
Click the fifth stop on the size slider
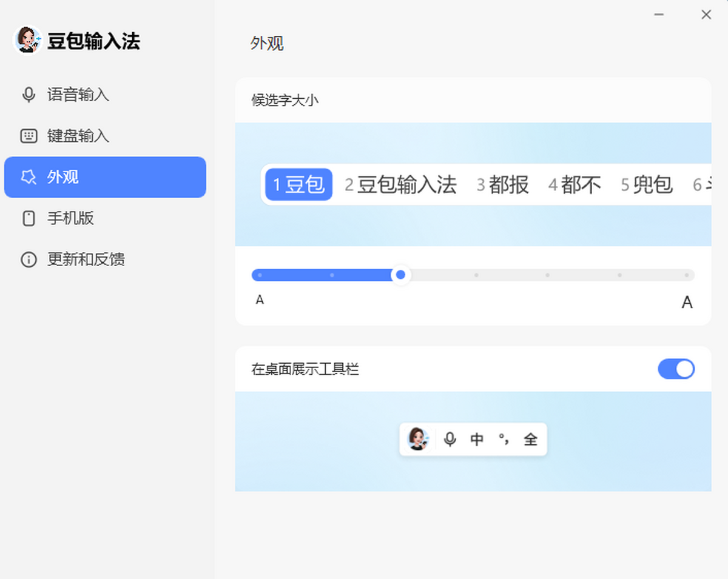click(547, 275)
